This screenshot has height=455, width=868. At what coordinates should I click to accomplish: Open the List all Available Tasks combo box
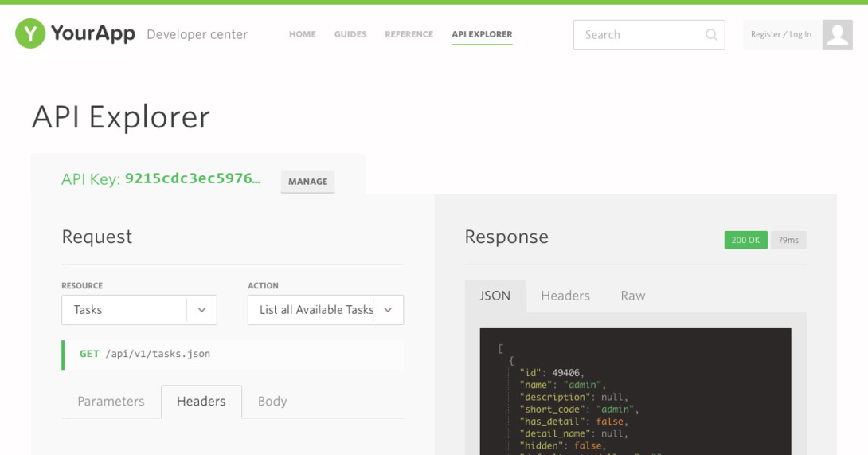pos(326,310)
